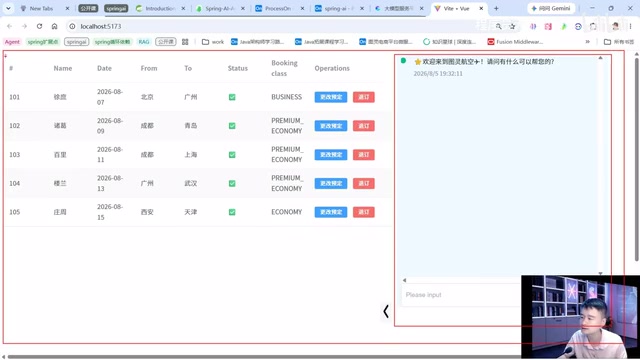Open the Agent bookmark group
The width and height of the screenshot is (640, 360).
coord(12,42)
